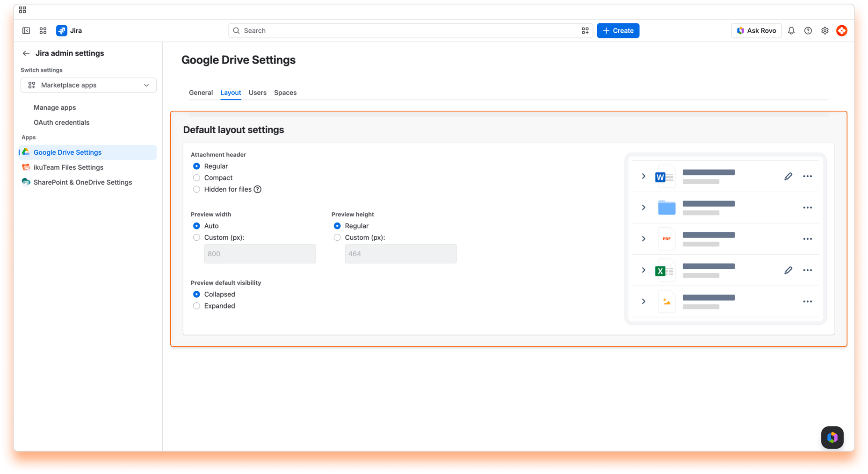This screenshot has height=474, width=868.
Task: Open OAuth credentials link
Action: tap(61, 122)
